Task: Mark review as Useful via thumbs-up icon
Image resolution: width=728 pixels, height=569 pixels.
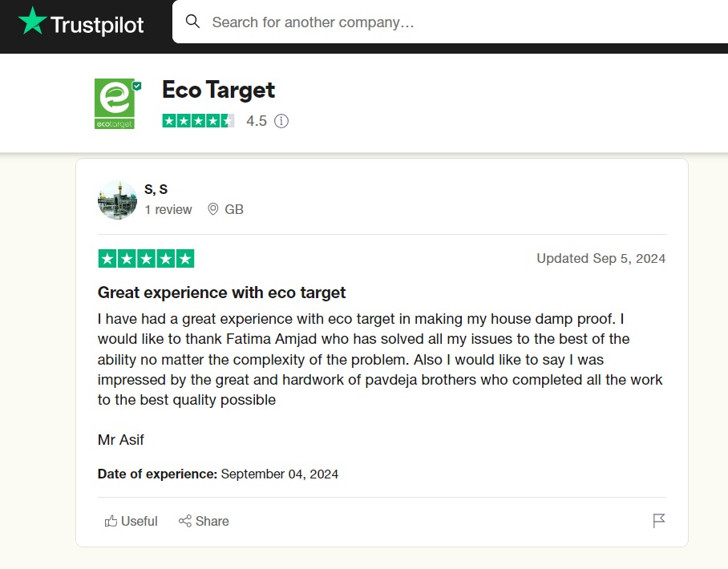Action: click(111, 522)
